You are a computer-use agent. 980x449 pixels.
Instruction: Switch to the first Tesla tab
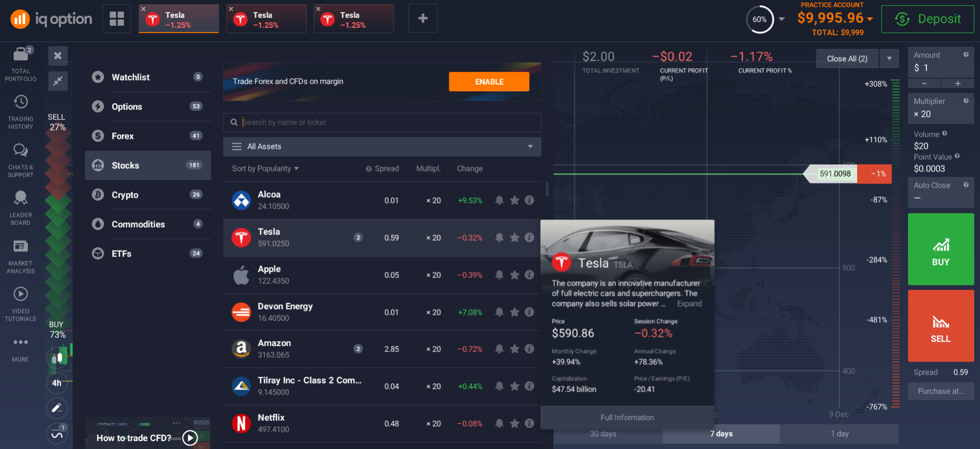pyautogui.click(x=179, y=19)
